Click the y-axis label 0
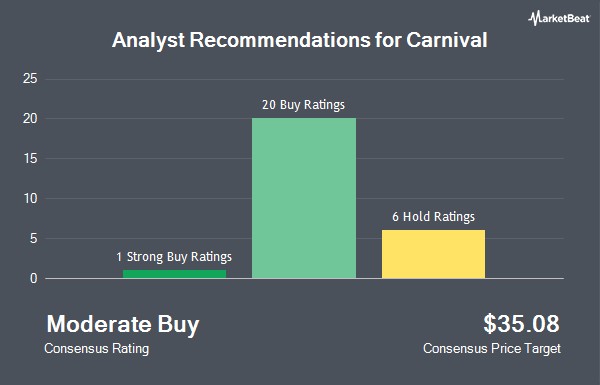The width and height of the screenshot is (600, 385). tap(34, 278)
